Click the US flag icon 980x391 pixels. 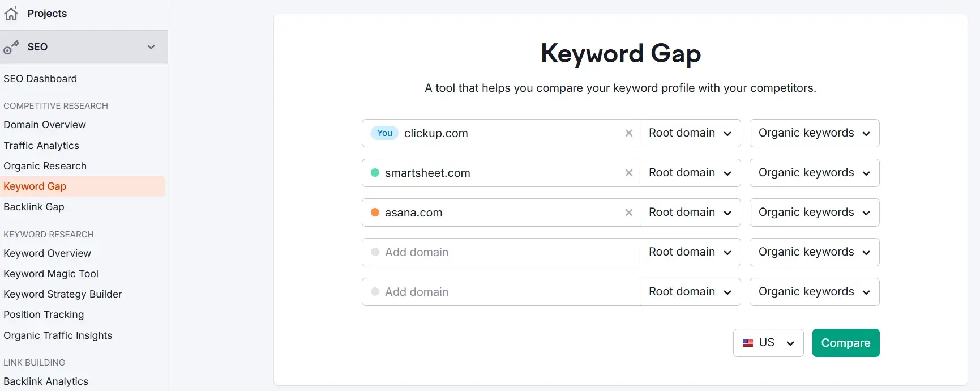coord(748,343)
